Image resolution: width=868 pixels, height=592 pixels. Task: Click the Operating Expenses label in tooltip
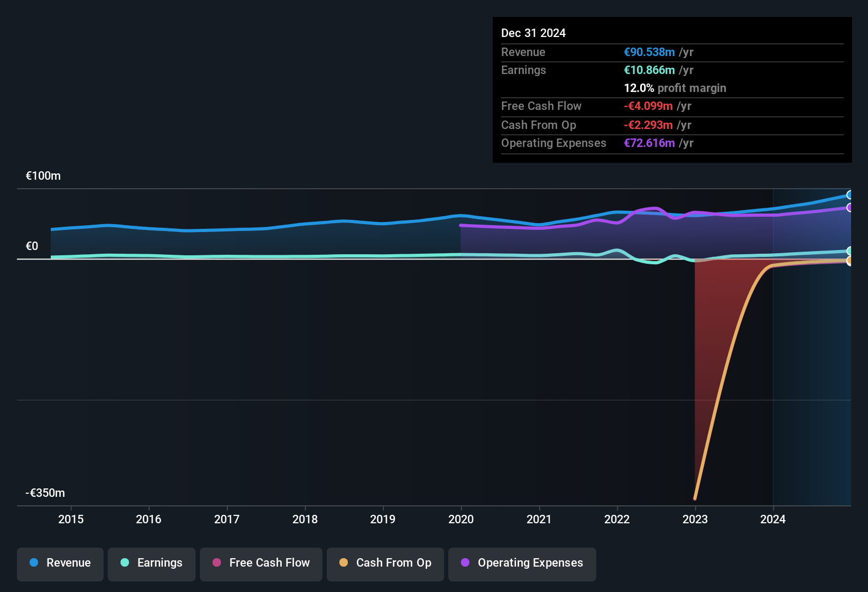(553, 143)
